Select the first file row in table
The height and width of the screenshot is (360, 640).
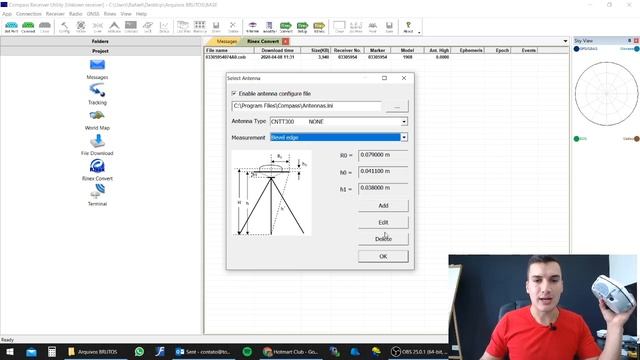(x=327, y=57)
